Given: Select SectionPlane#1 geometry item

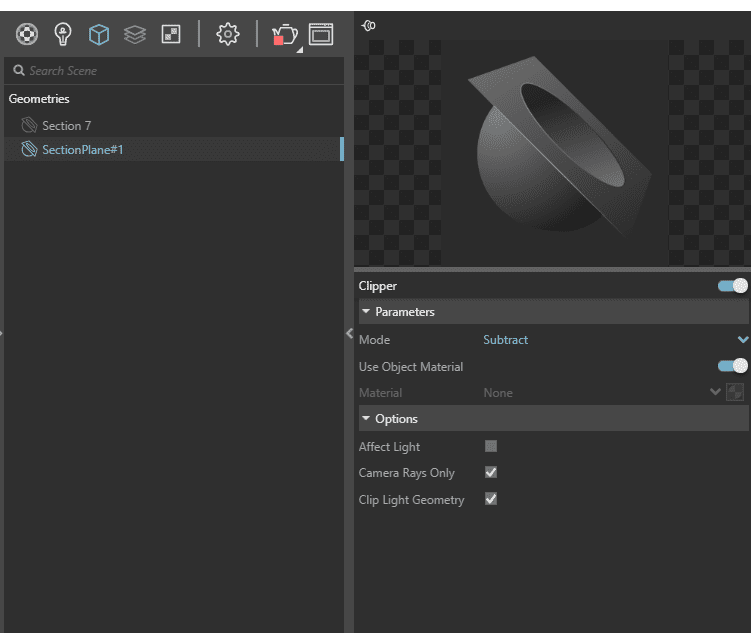Looking at the screenshot, I should click(x=82, y=150).
